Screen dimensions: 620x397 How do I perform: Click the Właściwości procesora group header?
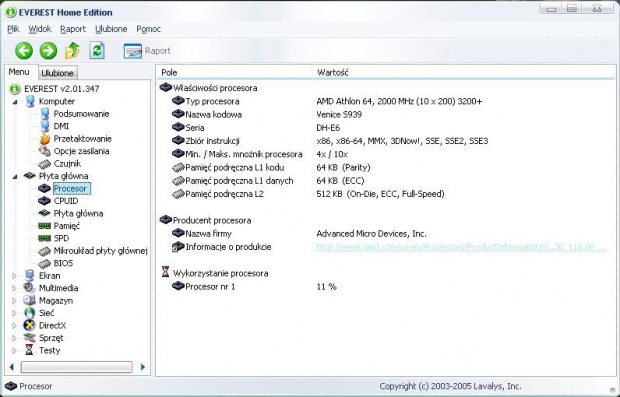click(208, 88)
